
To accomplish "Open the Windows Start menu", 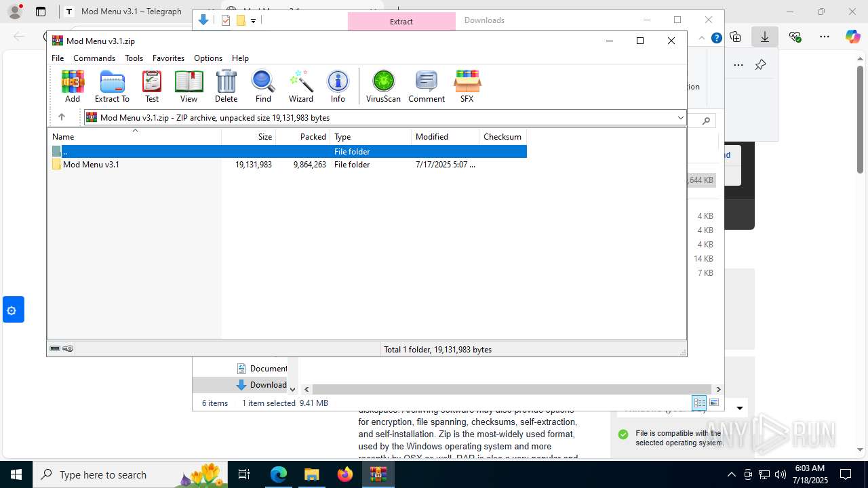I will [16, 474].
